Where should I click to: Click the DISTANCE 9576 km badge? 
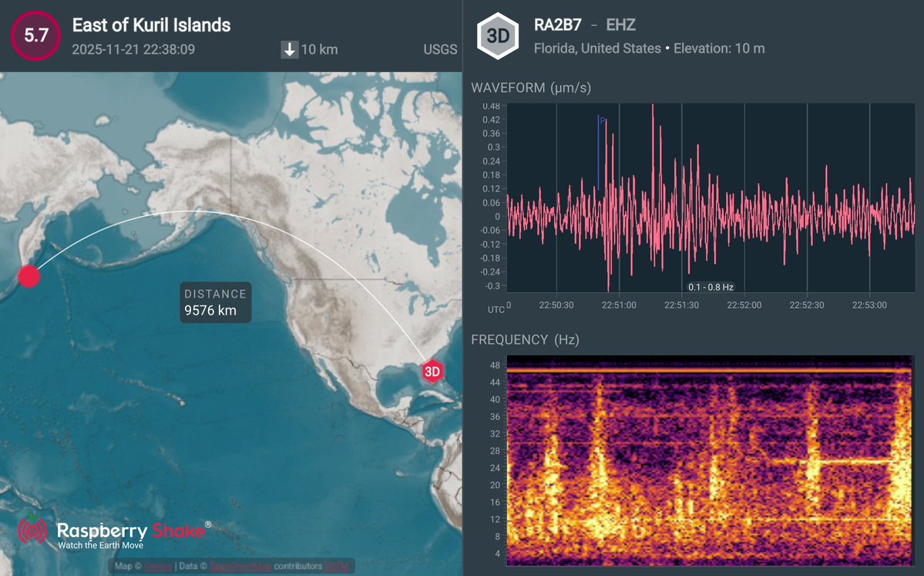coord(215,302)
